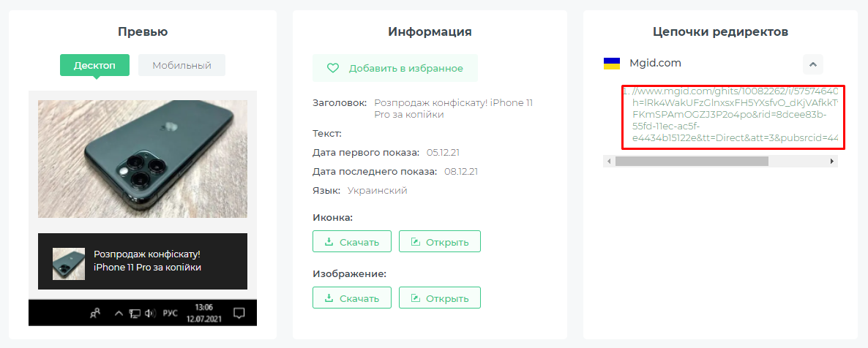Click the Ukraine flag icon beside Mgid.com

(x=611, y=64)
